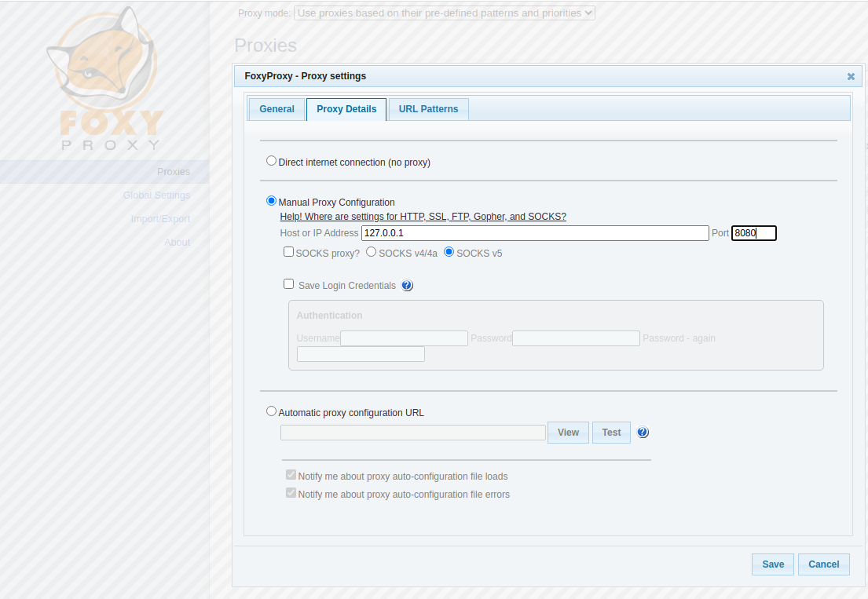The width and height of the screenshot is (868, 599).
Task: Open Import/Export in the sidebar
Action: pos(160,219)
